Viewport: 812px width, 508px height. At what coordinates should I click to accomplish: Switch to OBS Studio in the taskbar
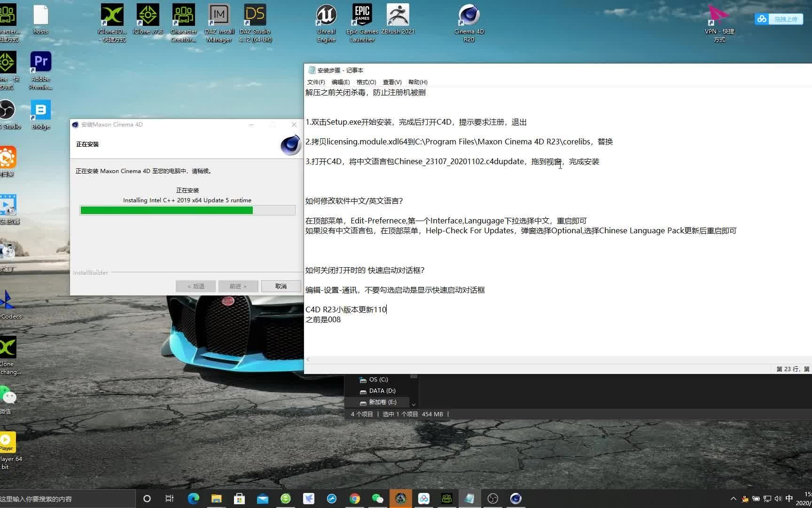click(492, 499)
